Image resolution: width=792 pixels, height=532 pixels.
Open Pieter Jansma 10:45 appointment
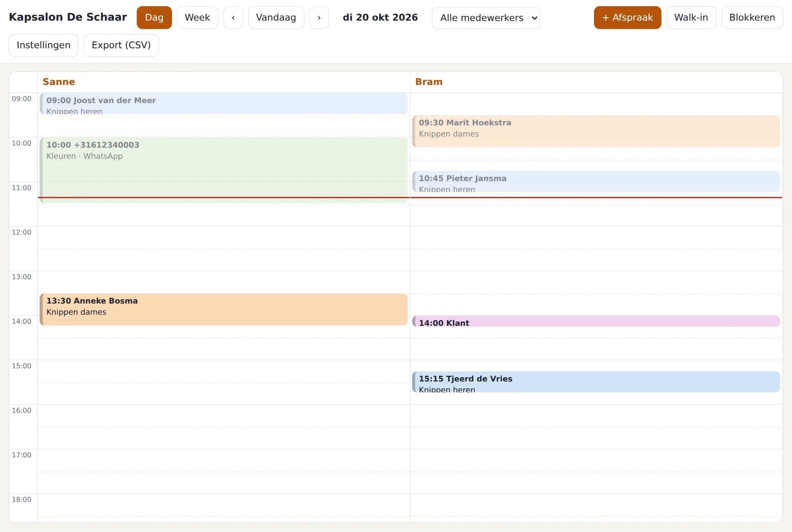[x=596, y=181]
